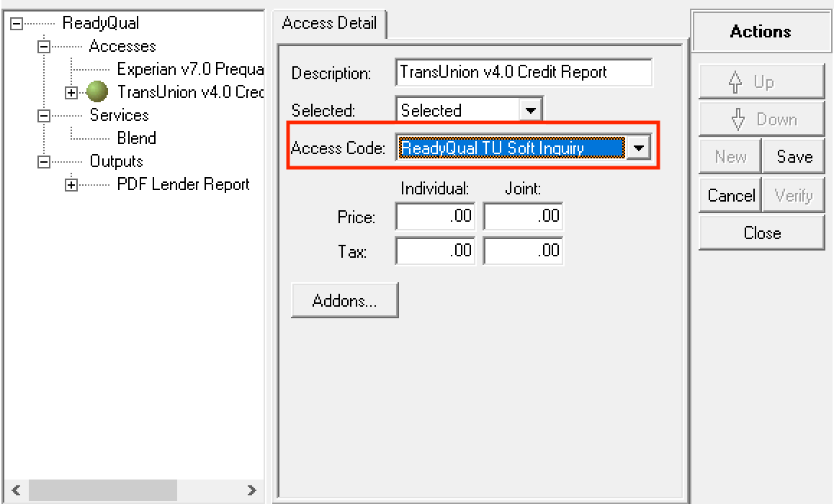Click the Up arrow icon
Image resolution: width=834 pixels, height=504 pixels.
click(x=735, y=82)
